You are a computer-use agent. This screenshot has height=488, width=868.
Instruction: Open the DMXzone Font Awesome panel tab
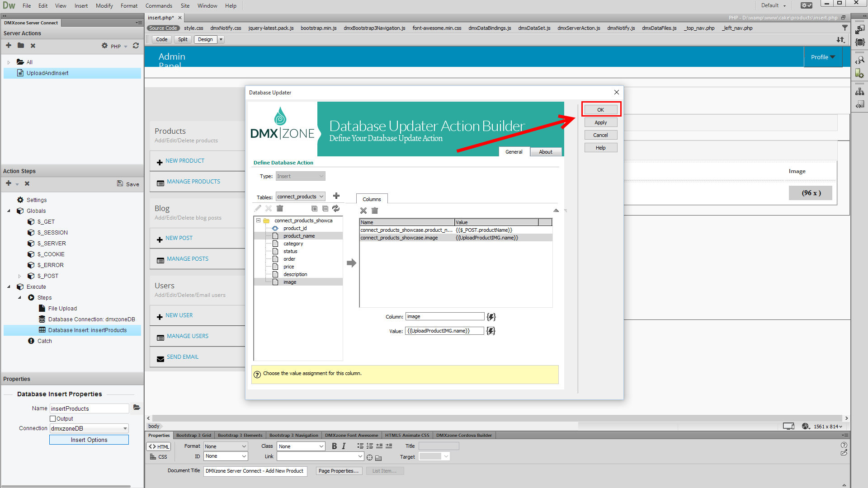click(351, 435)
